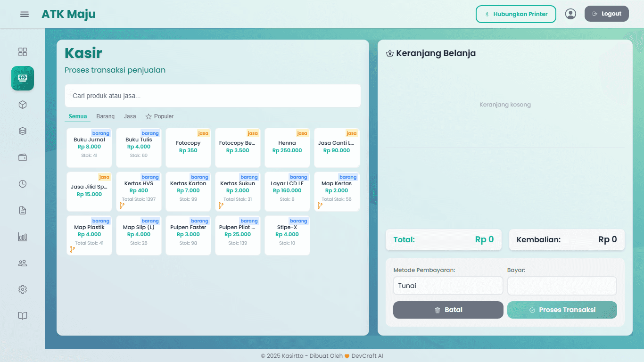Open the bar chart reports icon
Image resolution: width=644 pixels, height=362 pixels.
click(23, 237)
